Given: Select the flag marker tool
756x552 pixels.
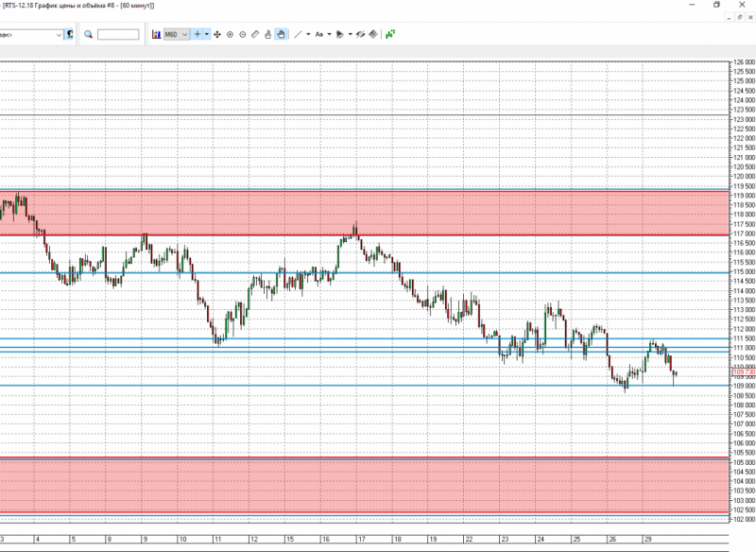Looking at the screenshot, I should point(339,34).
